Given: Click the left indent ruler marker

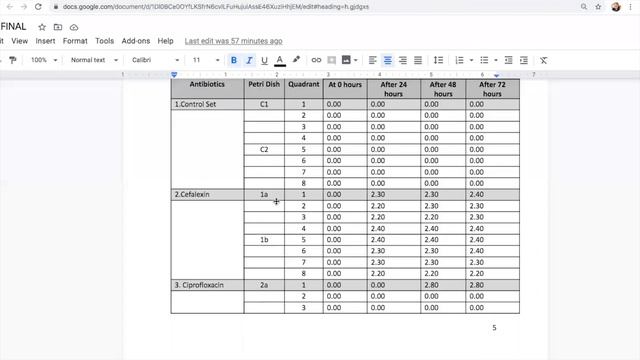Looking at the screenshot, I should click(x=174, y=75).
